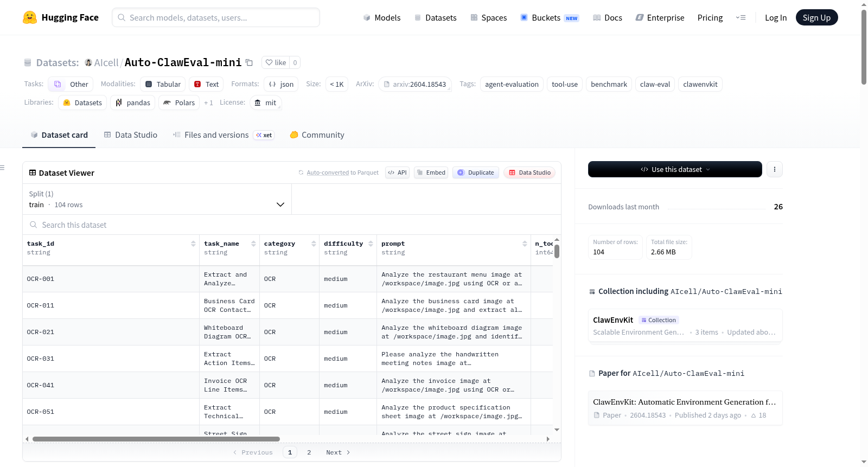This screenshot has height=467, width=868.
Task: Copy dataset name with the copy icon
Action: tap(249, 62)
